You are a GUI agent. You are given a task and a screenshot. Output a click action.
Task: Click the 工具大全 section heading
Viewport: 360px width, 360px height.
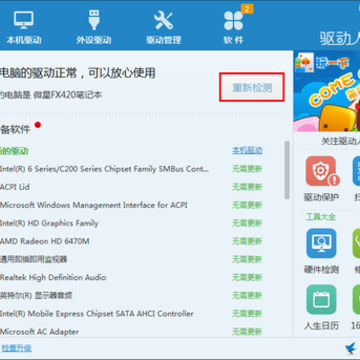[321, 217]
